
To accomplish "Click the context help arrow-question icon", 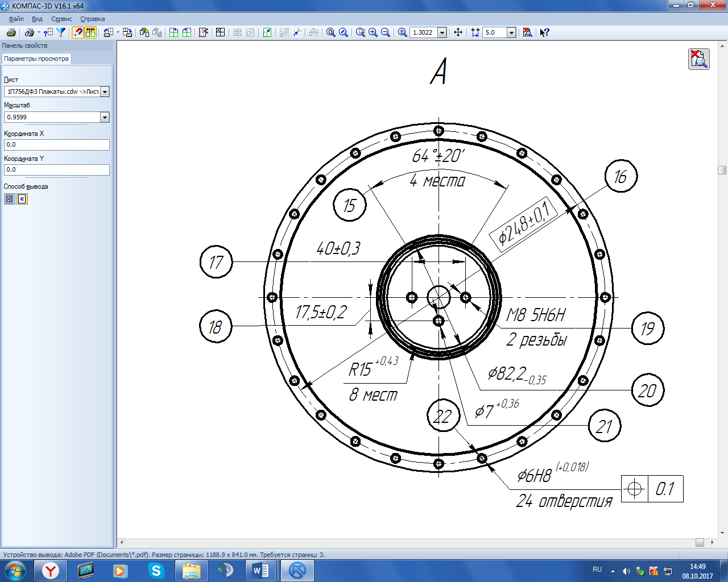I will tap(544, 32).
